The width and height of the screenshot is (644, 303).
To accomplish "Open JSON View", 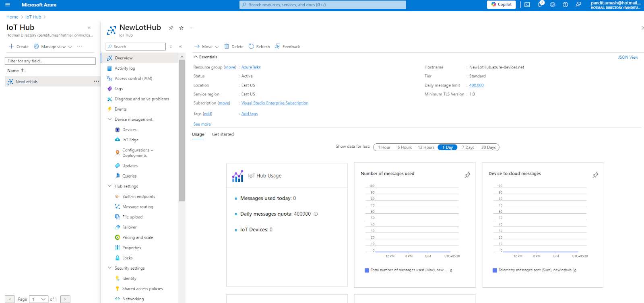I will click(628, 57).
